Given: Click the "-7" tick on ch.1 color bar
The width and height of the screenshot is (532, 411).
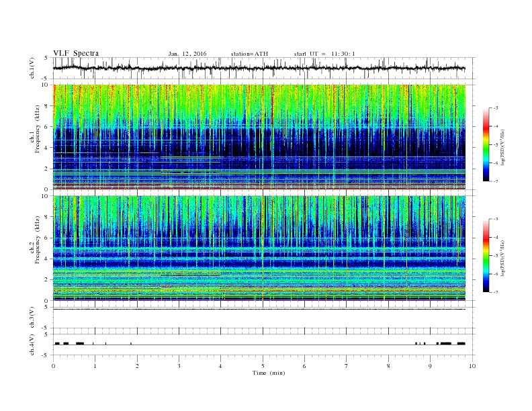Looking at the screenshot, I should 495,181.
